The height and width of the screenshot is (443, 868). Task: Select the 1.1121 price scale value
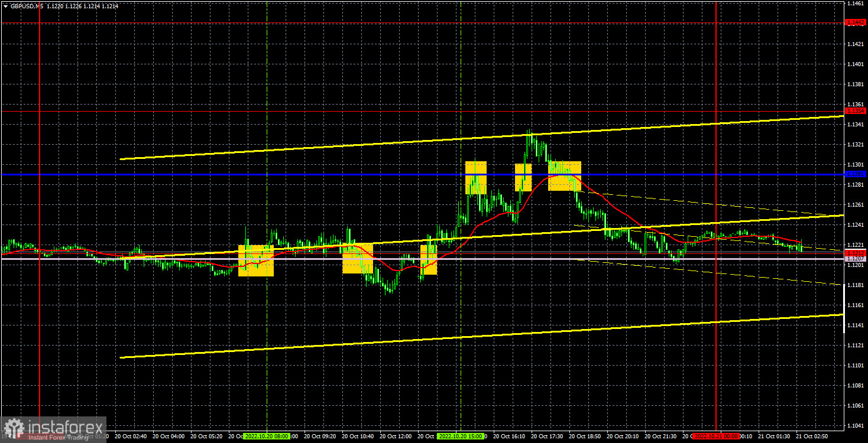[856, 345]
